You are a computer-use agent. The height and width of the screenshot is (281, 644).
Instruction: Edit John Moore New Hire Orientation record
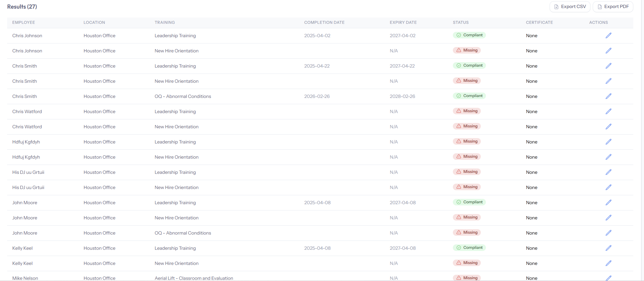pyautogui.click(x=608, y=218)
